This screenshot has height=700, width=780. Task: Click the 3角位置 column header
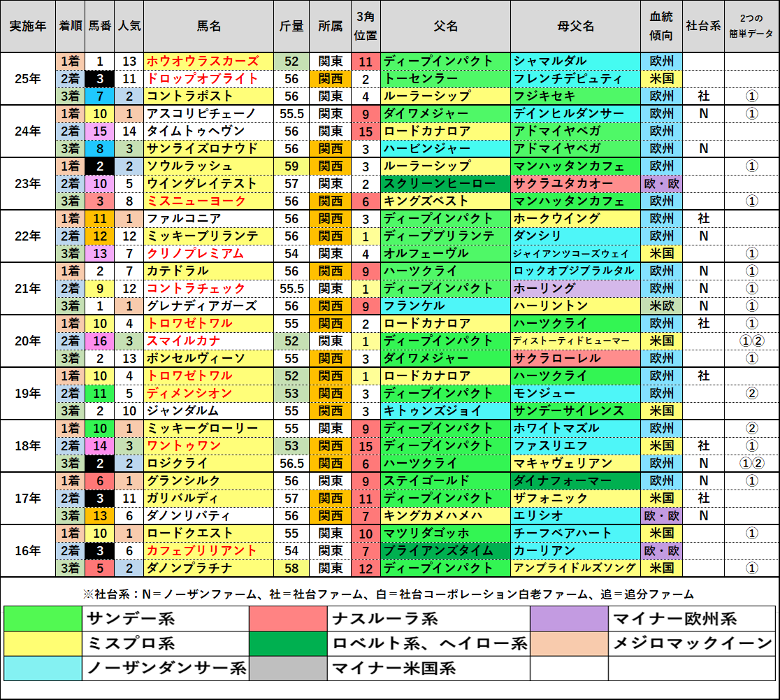click(366, 27)
